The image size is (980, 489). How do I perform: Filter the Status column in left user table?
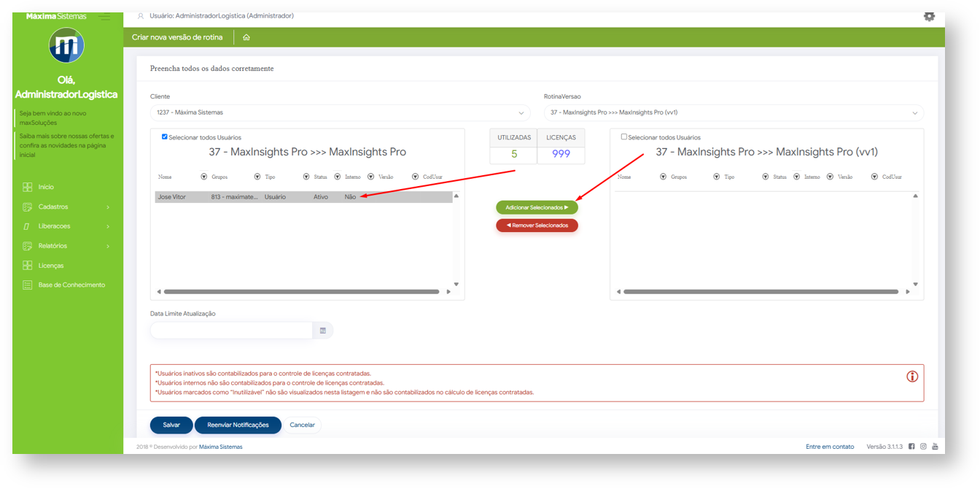[338, 177]
